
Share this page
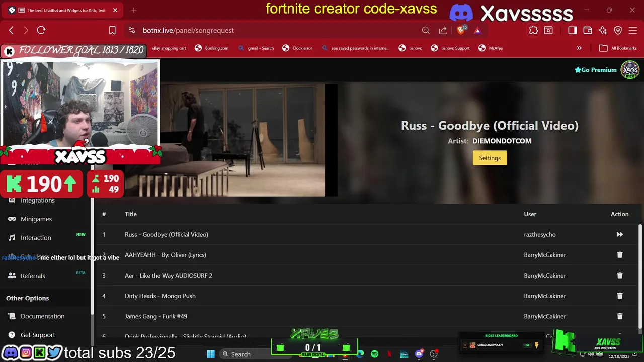coord(443,30)
